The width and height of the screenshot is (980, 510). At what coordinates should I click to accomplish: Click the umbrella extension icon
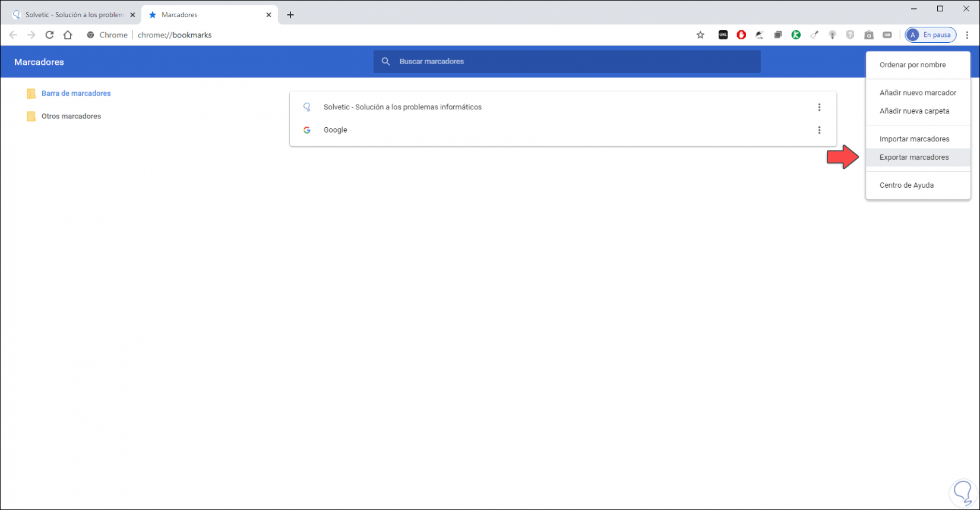[x=759, y=35]
